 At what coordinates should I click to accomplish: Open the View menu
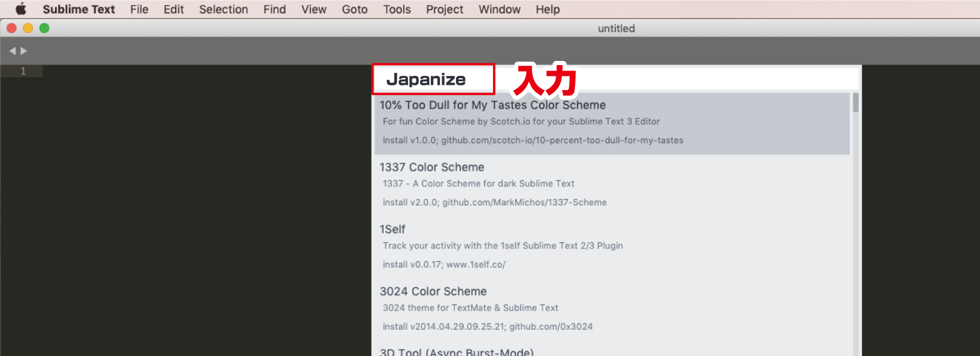(314, 10)
